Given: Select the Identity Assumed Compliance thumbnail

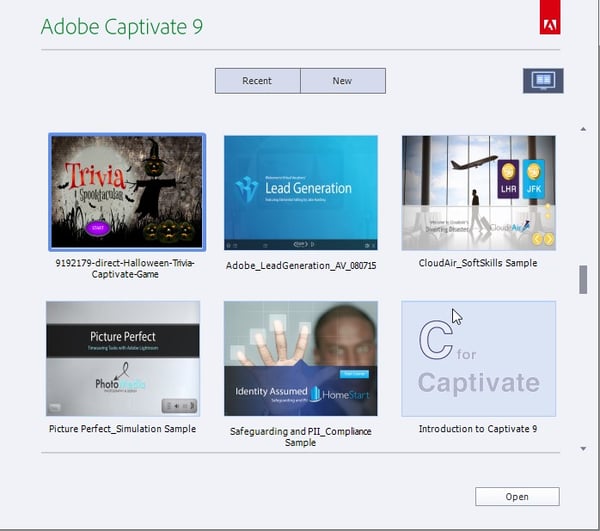Looking at the screenshot, I should [x=301, y=358].
